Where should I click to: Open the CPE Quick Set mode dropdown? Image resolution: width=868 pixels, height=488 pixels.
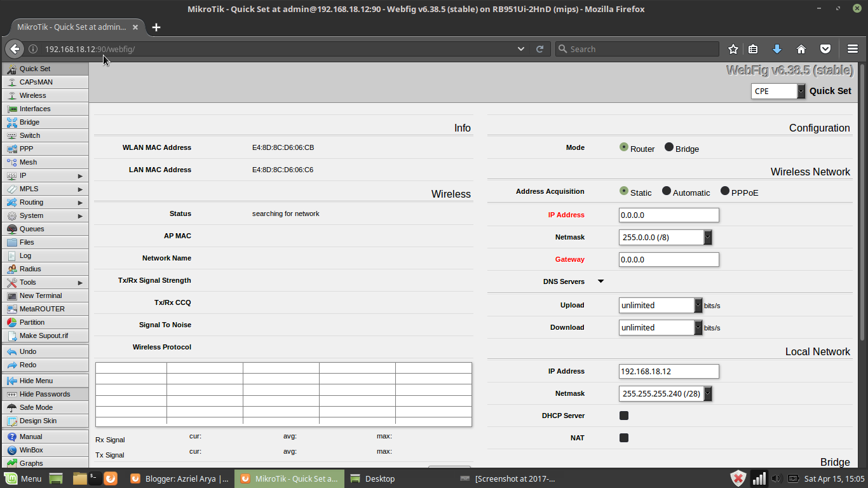[x=778, y=91]
